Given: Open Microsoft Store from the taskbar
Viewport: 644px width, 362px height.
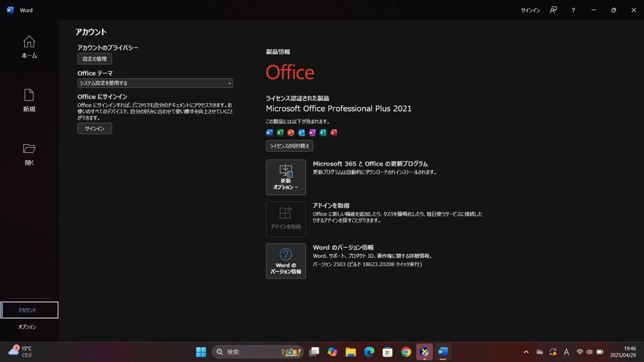Looking at the screenshot, I should 387,352.
